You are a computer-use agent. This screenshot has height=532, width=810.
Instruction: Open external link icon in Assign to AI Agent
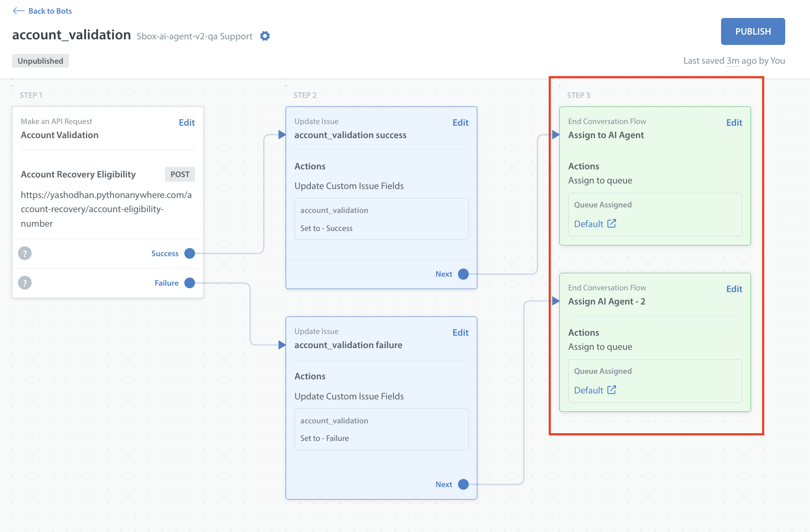point(612,223)
